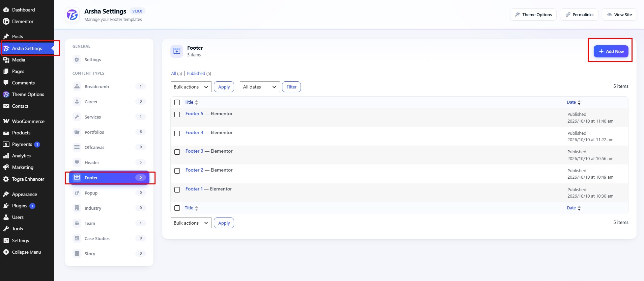Open Elementor in the admin sidebar

pos(23,21)
